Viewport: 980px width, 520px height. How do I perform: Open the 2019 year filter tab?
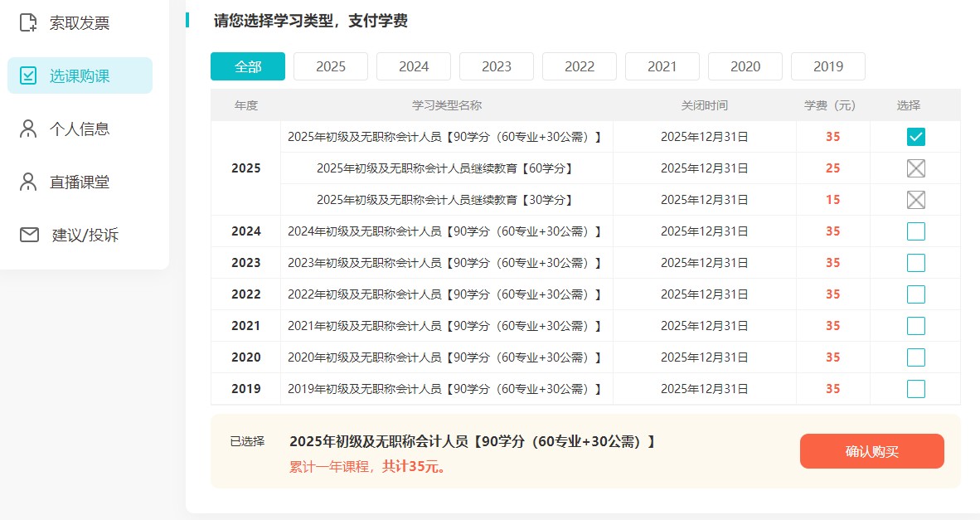point(827,66)
